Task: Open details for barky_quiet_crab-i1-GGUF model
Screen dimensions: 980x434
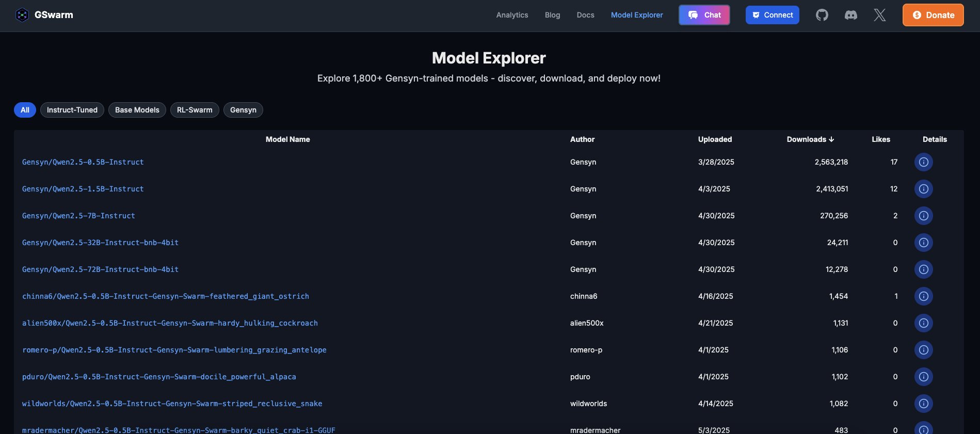Action: [x=924, y=428]
